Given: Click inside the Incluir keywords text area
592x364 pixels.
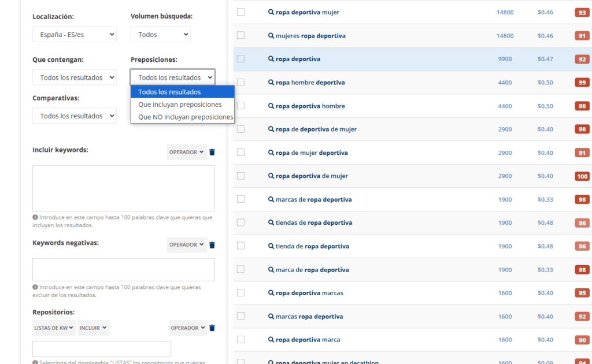Looking at the screenshot, I should pyautogui.click(x=123, y=188).
